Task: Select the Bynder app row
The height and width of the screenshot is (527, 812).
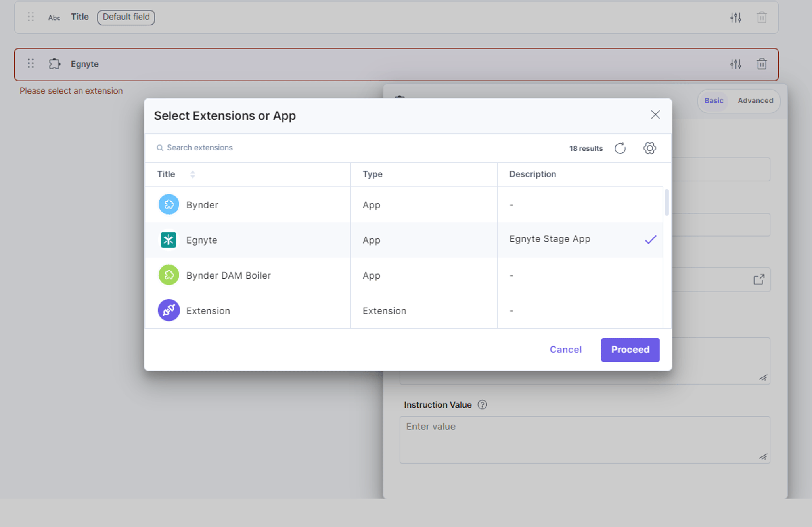Action: [x=404, y=205]
